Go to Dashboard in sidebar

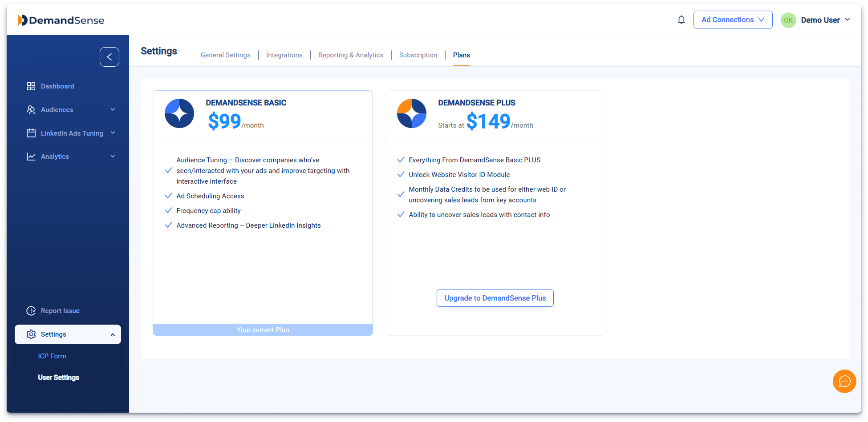[57, 86]
